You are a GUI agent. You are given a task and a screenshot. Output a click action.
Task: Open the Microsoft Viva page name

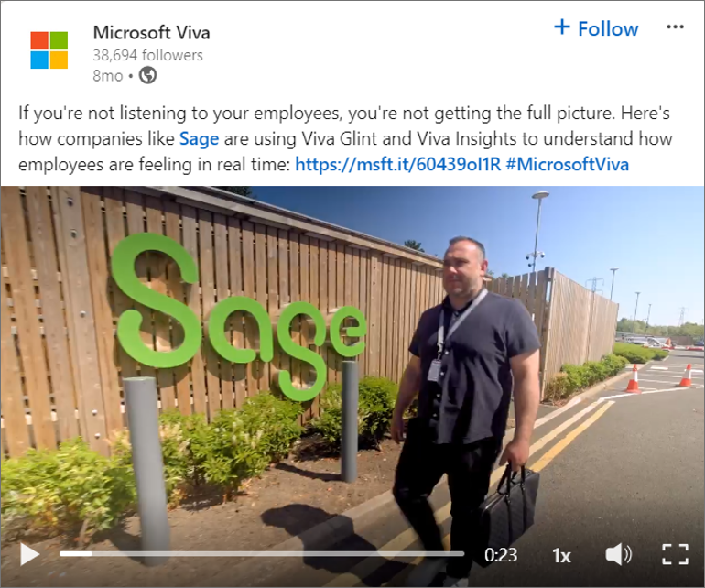tap(151, 32)
